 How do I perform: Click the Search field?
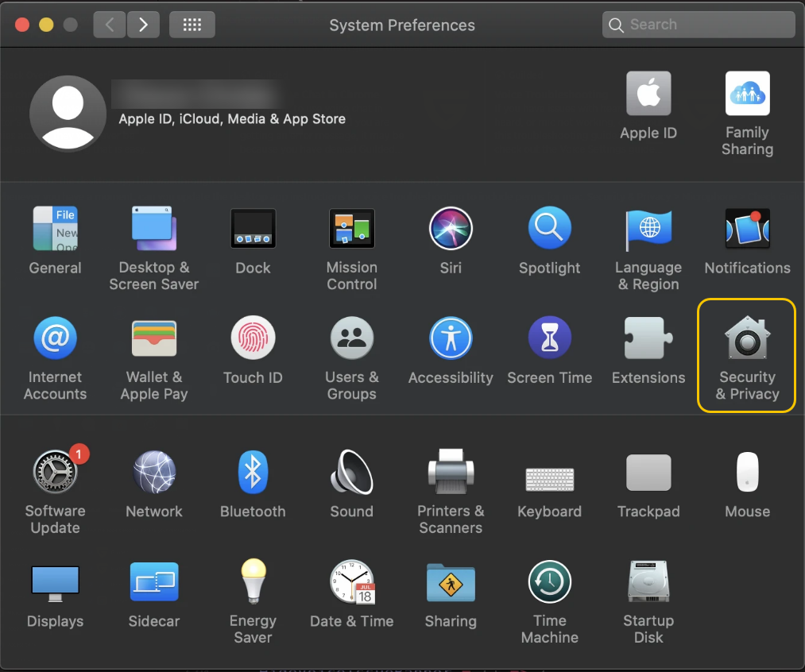click(x=699, y=25)
